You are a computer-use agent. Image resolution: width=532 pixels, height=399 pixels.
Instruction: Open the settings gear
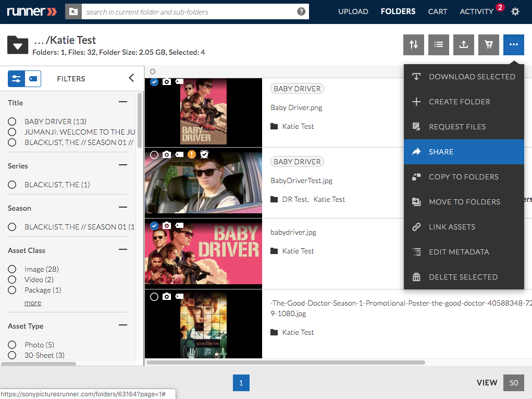[515, 11]
